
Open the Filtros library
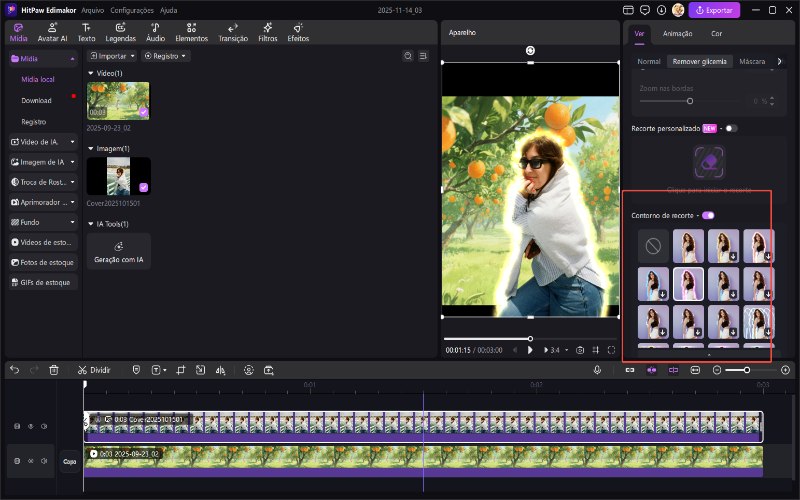tap(268, 32)
